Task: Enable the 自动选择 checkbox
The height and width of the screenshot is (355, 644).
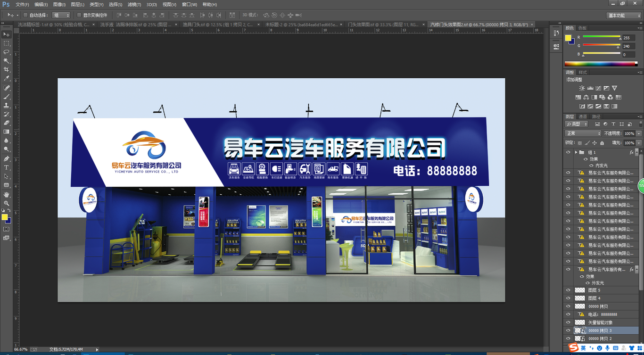Action: pos(25,15)
